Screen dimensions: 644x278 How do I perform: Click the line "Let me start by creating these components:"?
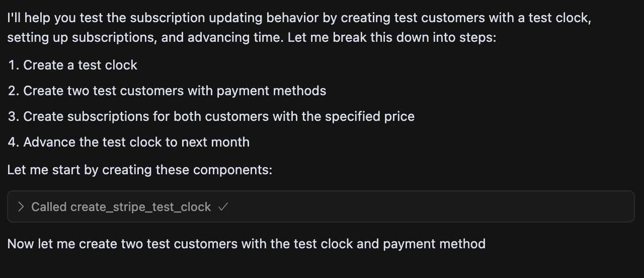[x=139, y=170]
